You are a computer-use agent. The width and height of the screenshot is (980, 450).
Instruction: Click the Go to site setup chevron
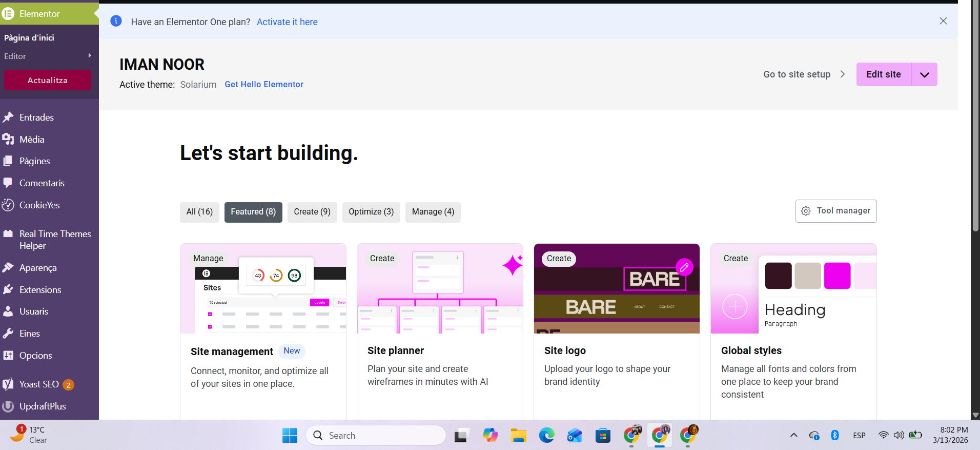pyautogui.click(x=843, y=74)
